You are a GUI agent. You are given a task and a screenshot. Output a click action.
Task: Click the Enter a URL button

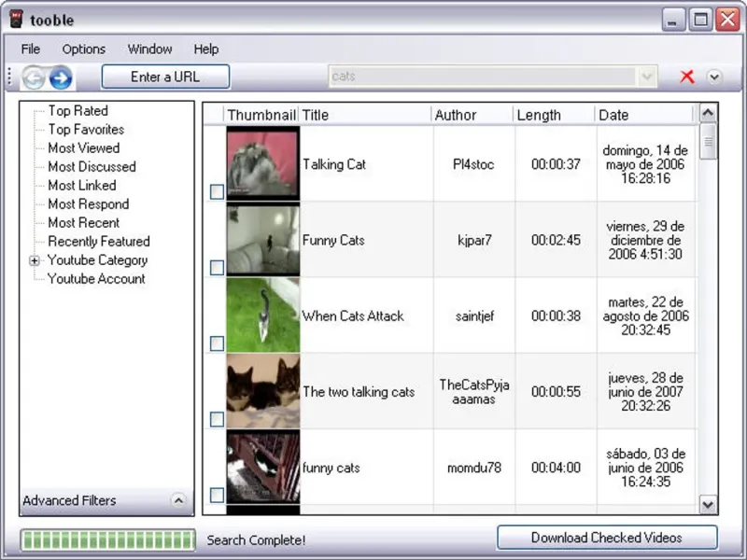point(165,77)
